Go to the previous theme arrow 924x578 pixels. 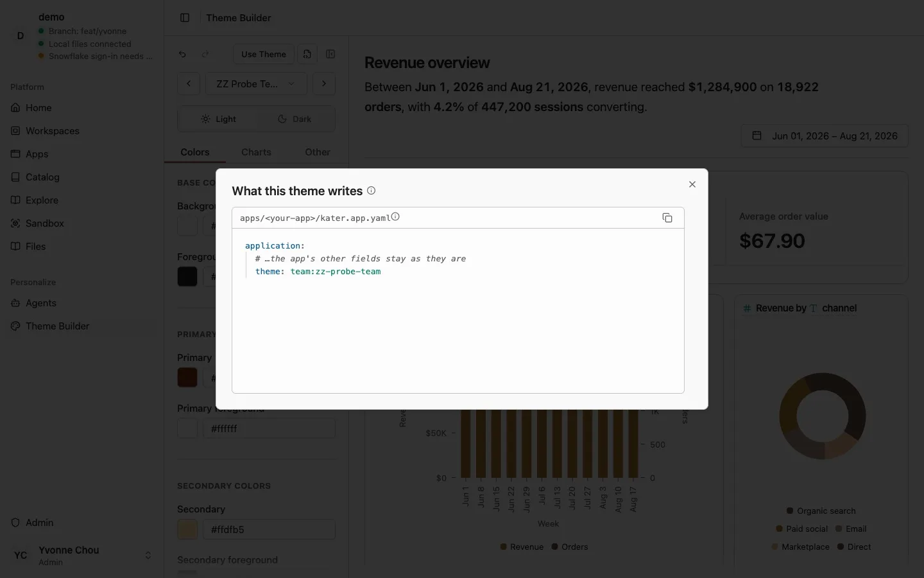coord(189,83)
